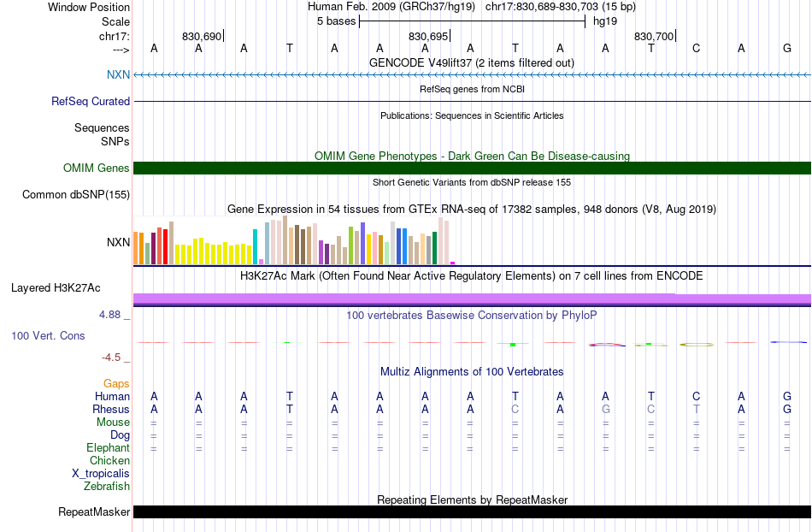The image size is (812, 532).
Task: Click the 4.88 PhyloP maximum value
Action: coord(109,315)
